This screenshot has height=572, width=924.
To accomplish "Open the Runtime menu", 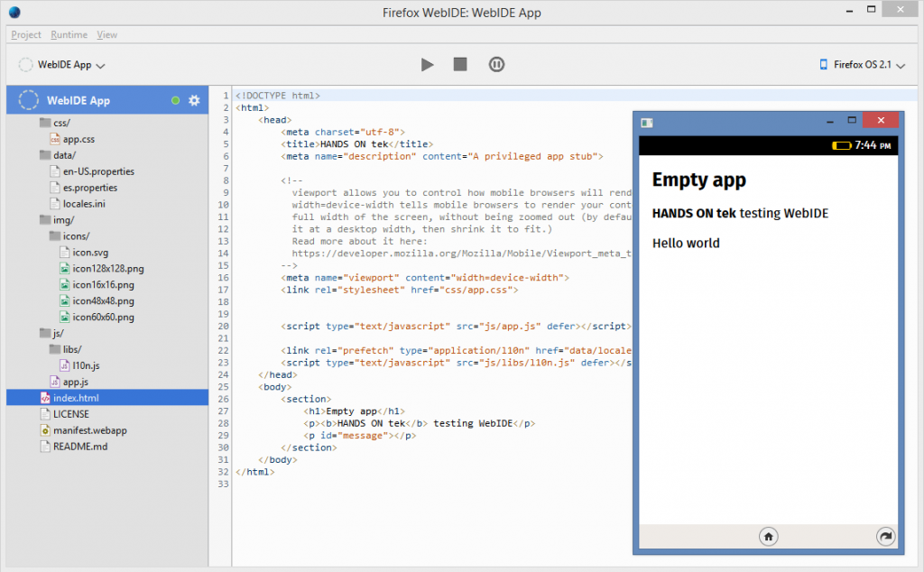I will (69, 34).
